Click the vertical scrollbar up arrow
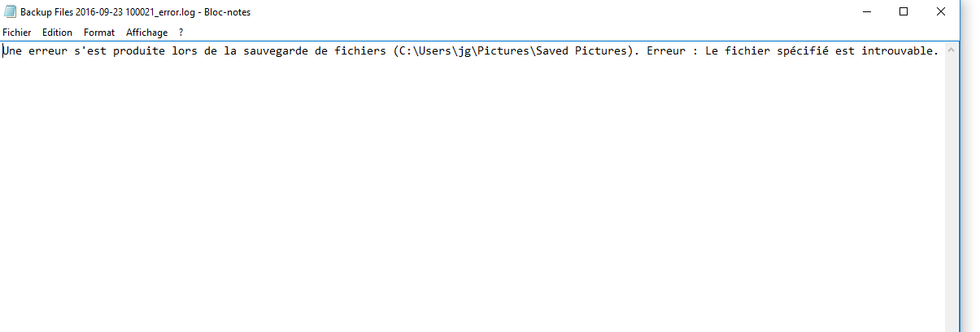Image resolution: width=980 pixels, height=332 pixels. click(x=952, y=50)
